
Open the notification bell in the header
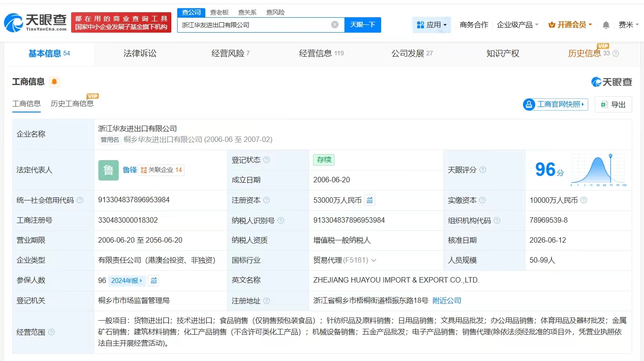tap(606, 25)
